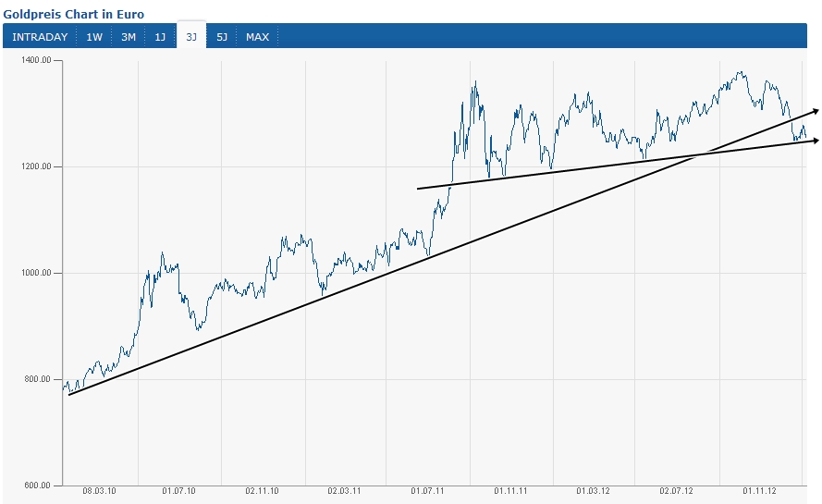This screenshot has height=504, width=822.
Task: Open the 1J time range tab
Action: tap(160, 37)
